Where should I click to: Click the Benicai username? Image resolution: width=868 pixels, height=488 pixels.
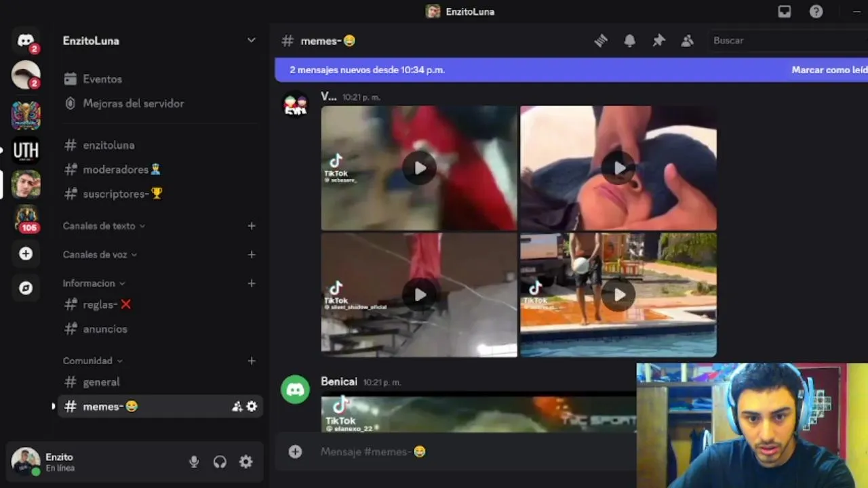pos(339,382)
